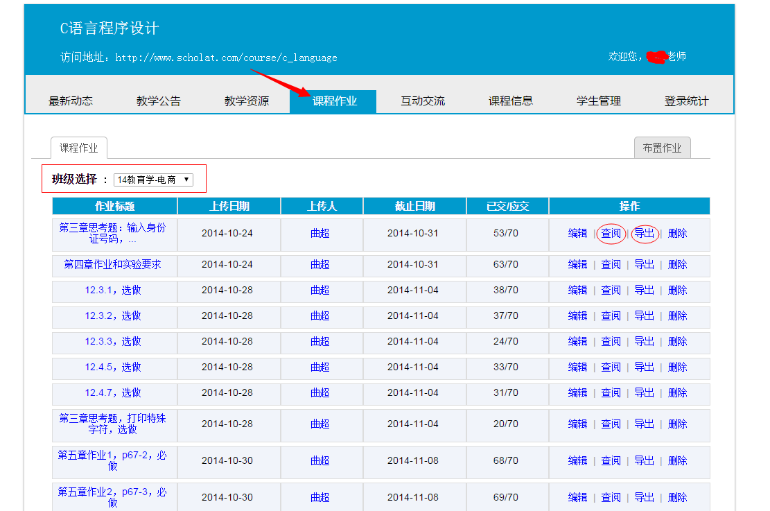Click 导出 for 第三章思考题 输入身份证号码 row
Viewport: 770px width, 511px height.
click(644, 233)
